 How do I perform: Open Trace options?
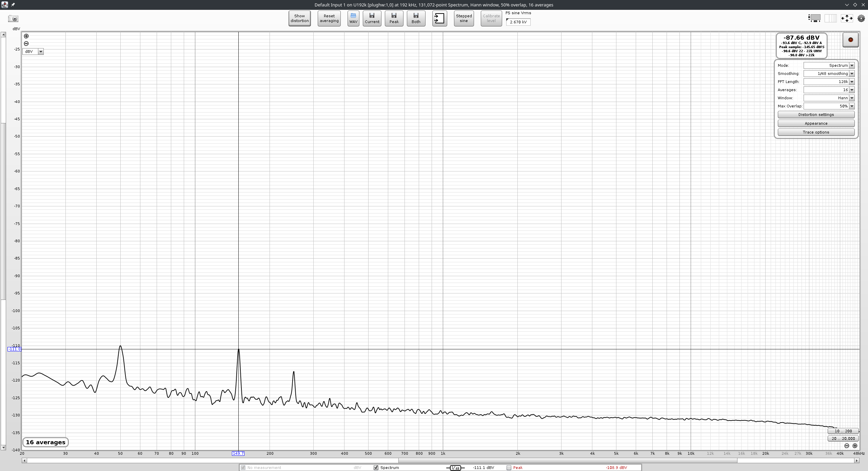816,132
